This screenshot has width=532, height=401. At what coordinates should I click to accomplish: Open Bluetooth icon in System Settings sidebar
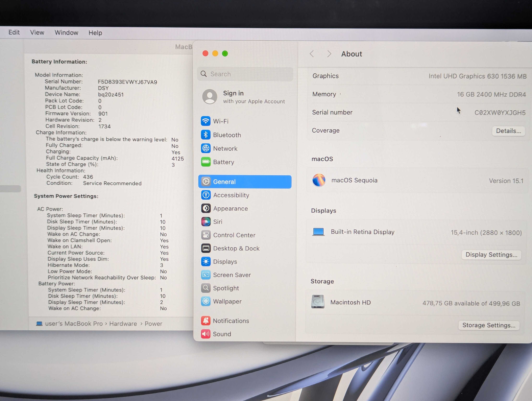(x=206, y=135)
